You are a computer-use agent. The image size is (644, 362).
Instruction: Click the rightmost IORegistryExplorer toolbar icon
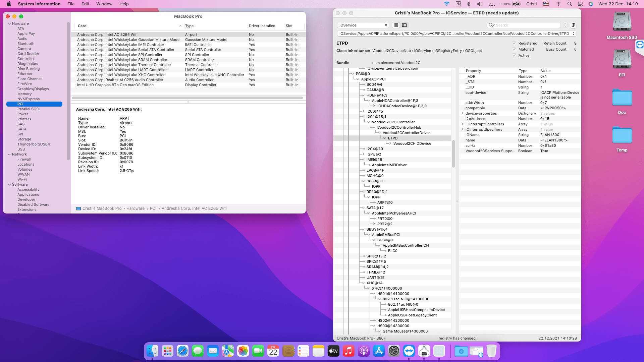click(x=574, y=25)
